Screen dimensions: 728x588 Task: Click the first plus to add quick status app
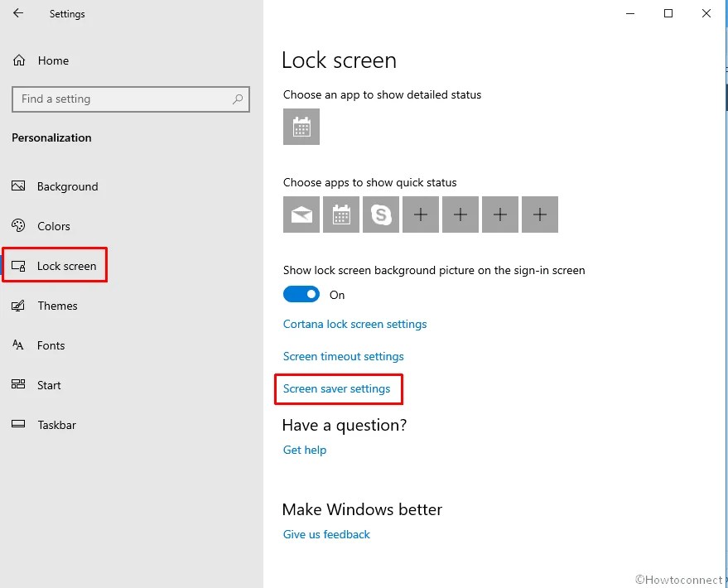tap(420, 214)
